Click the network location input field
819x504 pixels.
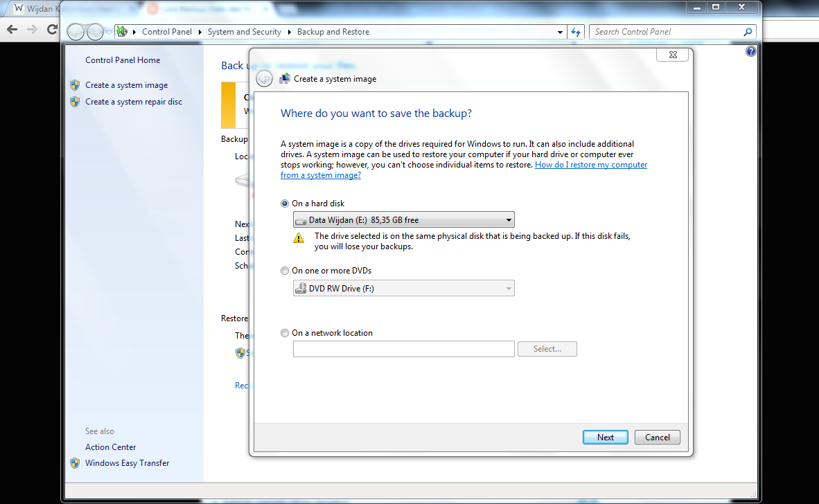coord(403,349)
